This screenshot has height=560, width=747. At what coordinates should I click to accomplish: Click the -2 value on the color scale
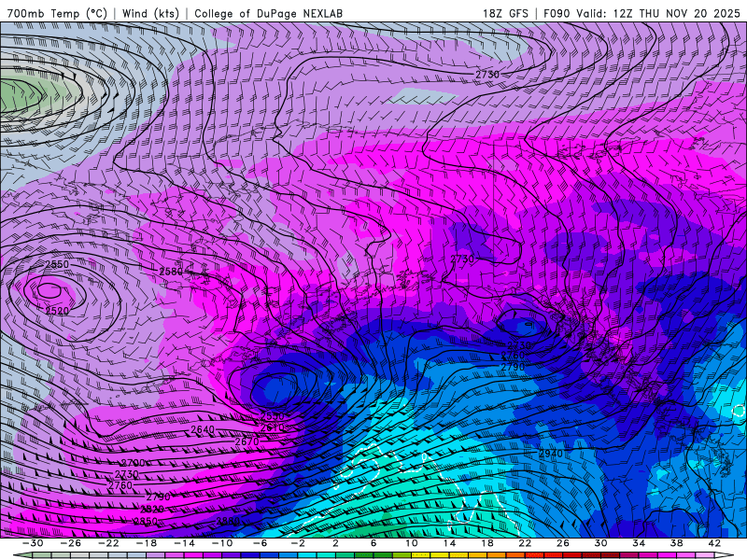click(298, 543)
